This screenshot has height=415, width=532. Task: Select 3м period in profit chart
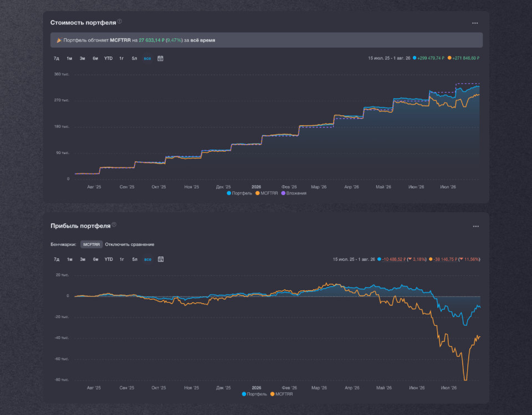(83, 259)
